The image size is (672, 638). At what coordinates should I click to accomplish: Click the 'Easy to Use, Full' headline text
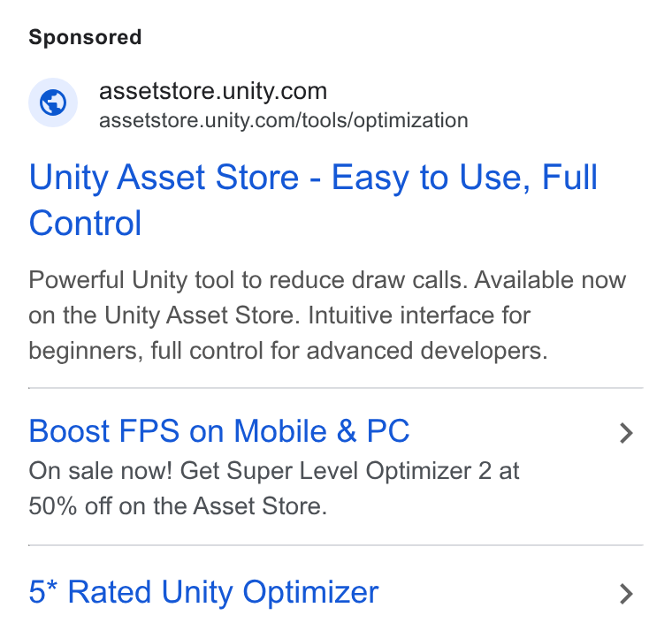(x=464, y=178)
